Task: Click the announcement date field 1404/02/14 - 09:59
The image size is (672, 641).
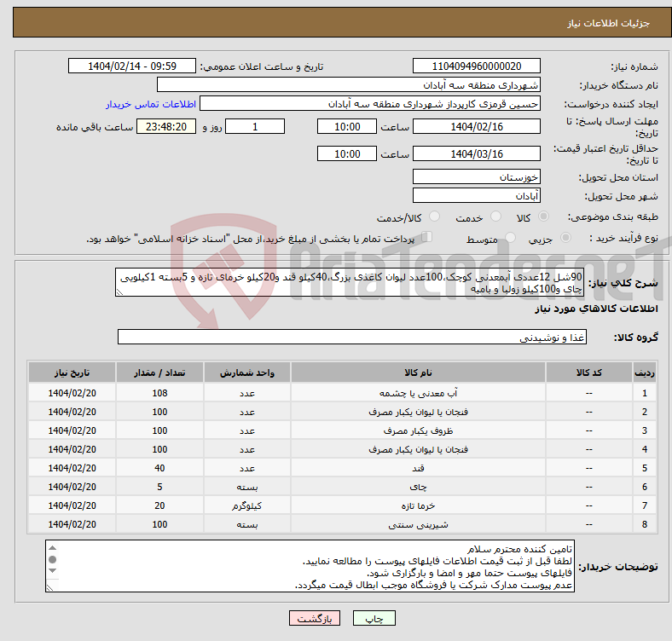Action: coord(132,66)
